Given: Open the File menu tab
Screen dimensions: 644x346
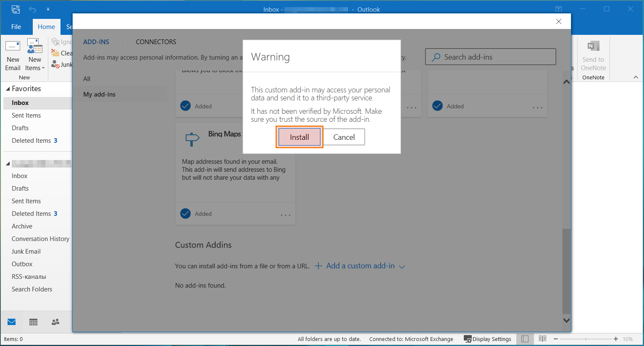Looking at the screenshot, I should click(x=16, y=27).
